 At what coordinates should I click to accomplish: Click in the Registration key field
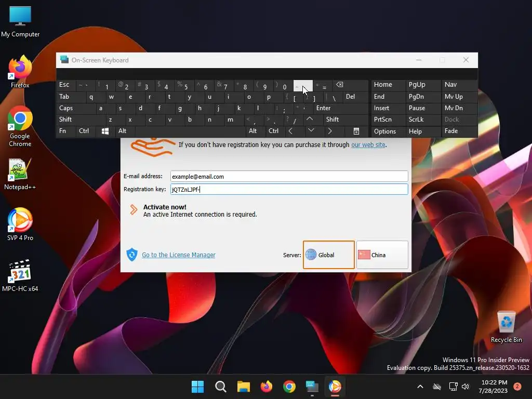click(x=289, y=189)
